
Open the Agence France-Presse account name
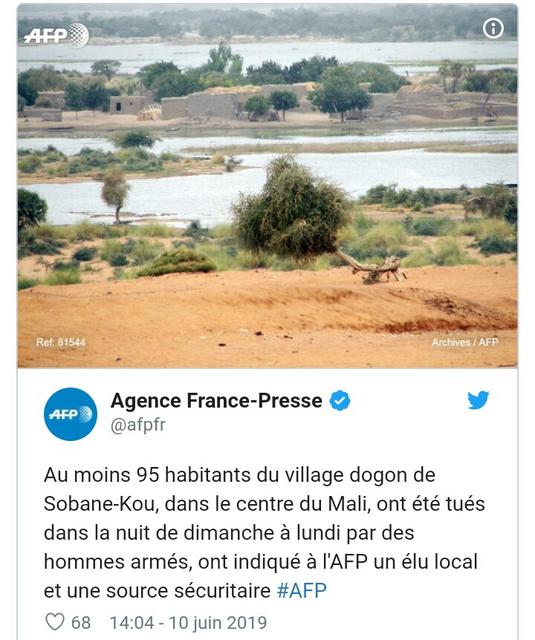pos(216,400)
